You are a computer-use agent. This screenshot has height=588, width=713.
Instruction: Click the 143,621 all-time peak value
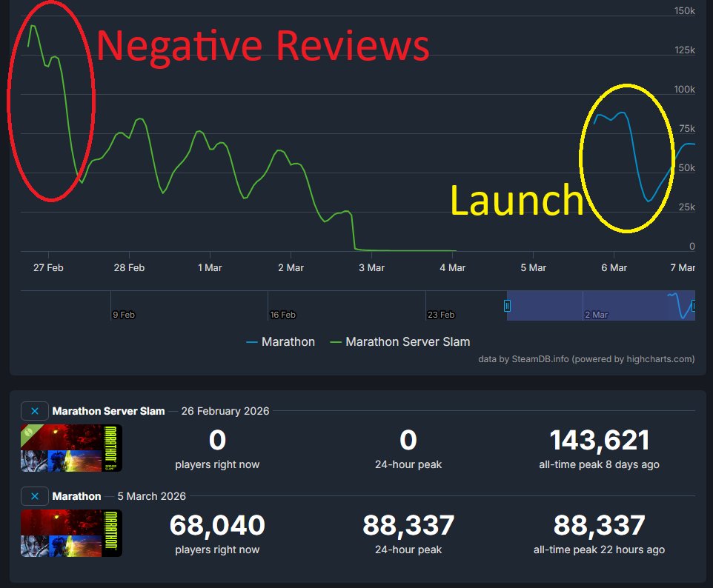(600, 441)
